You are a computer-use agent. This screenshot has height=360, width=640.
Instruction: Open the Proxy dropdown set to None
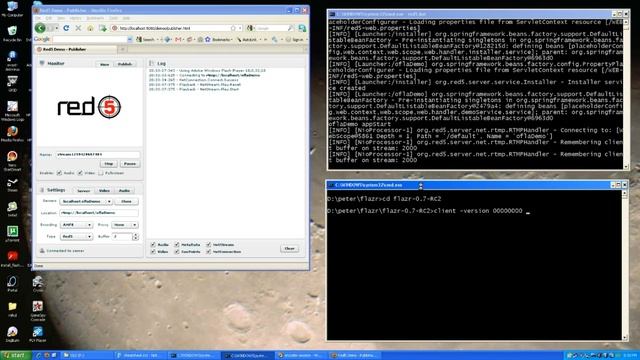(125, 225)
